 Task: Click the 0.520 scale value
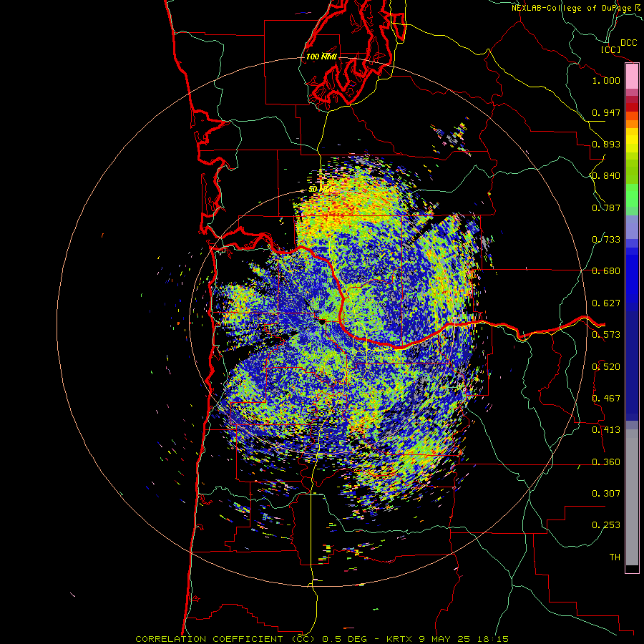pyautogui.click(x=606, y=367)
